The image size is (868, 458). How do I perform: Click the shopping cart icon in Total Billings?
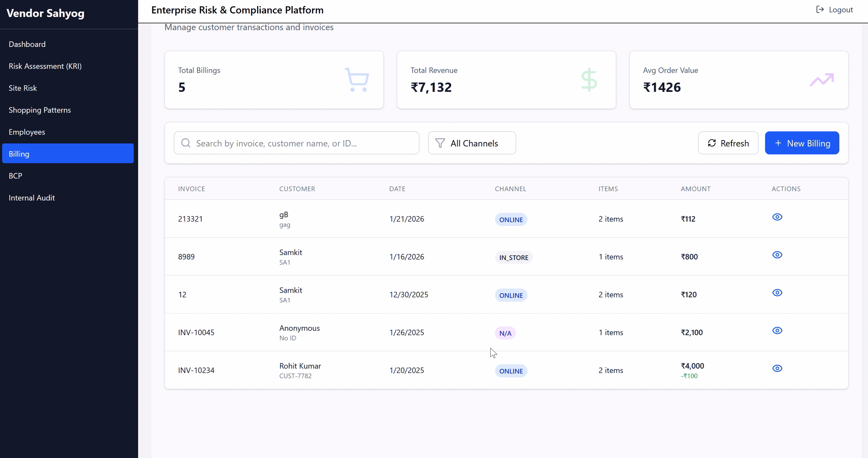click(357, 80)
